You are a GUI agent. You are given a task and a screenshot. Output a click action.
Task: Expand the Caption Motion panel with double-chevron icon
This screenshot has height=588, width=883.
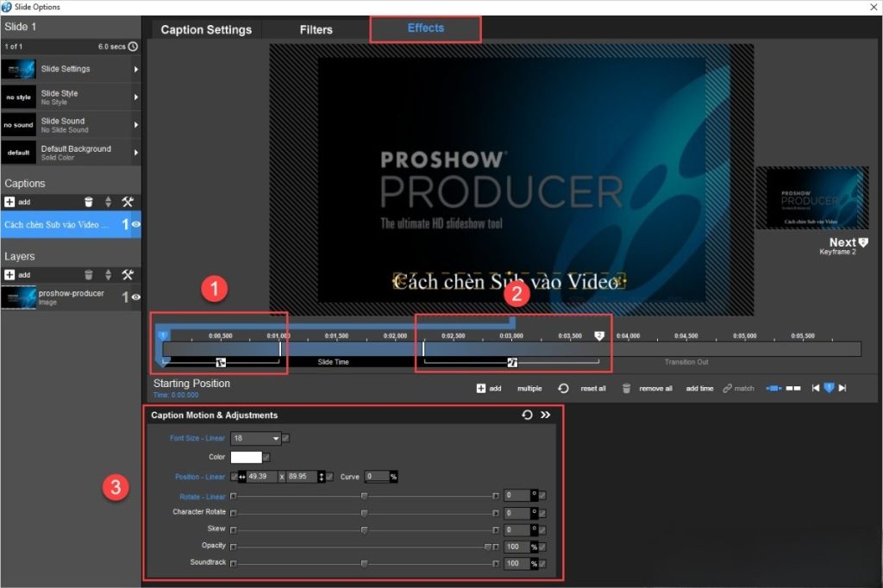click(x=546, y=415)
